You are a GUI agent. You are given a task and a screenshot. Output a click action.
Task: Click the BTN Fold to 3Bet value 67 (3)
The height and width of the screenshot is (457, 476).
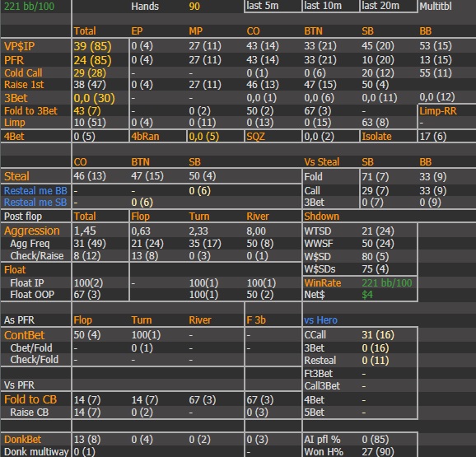(317, 111)
